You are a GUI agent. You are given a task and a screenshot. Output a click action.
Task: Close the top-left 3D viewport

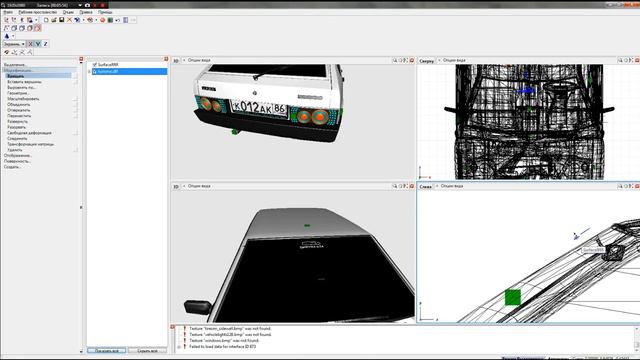point(411,60)
